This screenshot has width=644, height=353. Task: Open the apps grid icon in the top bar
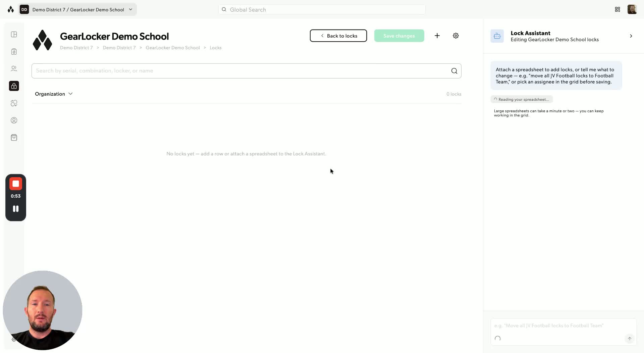click(x=618, y=9)
